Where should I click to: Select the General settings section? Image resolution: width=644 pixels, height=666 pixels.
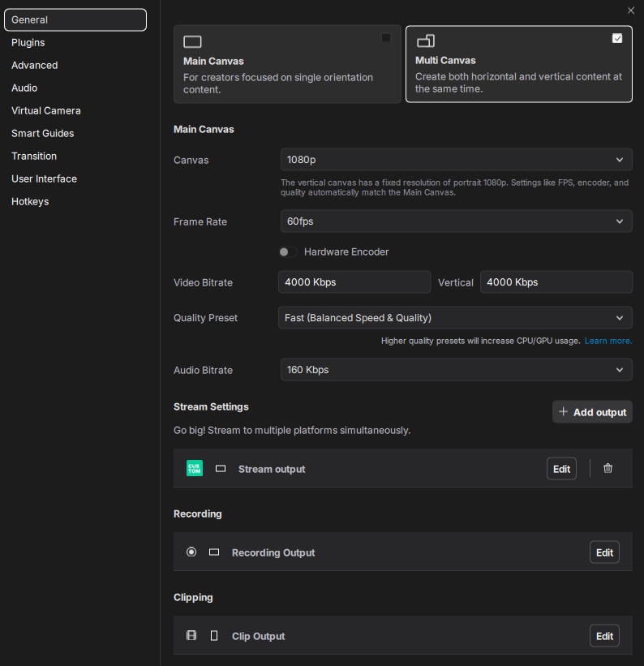click(x=75, y=20)
